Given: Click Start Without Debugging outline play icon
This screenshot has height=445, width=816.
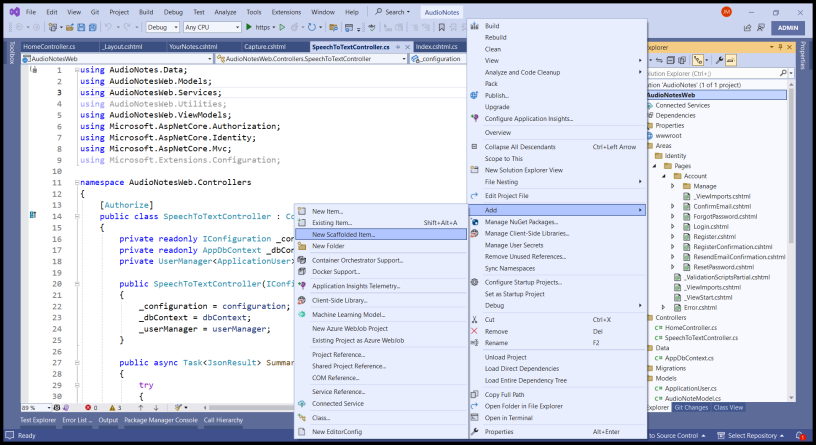Looking at the screenshot, I should click(x=283, y=27).
